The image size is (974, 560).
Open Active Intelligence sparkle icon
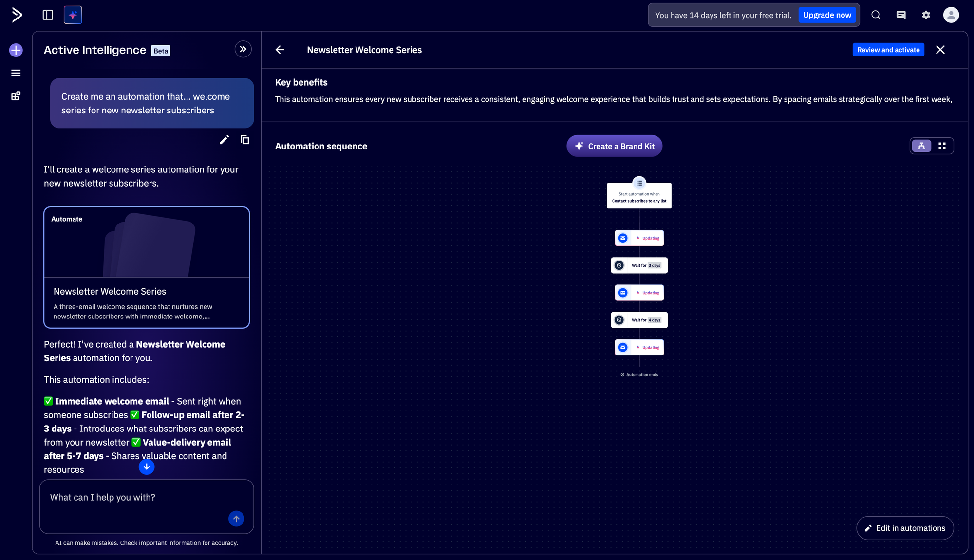pos(73,15)
